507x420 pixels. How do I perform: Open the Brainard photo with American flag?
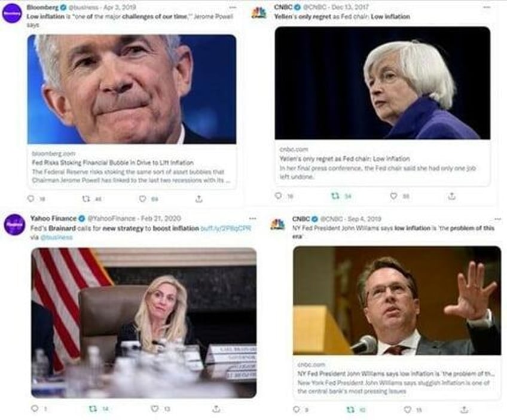coord(144,322)
